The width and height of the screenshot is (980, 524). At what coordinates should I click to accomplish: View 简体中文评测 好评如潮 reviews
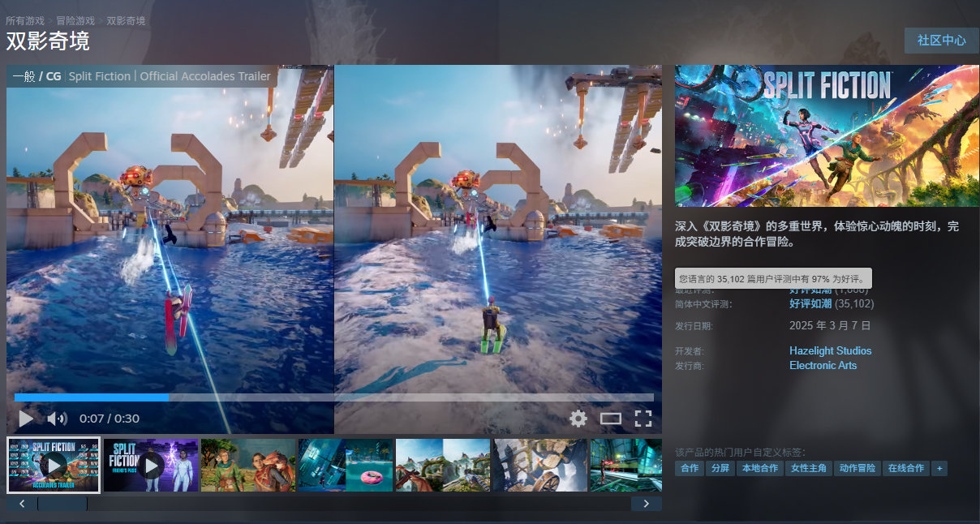tap(810, 303)
